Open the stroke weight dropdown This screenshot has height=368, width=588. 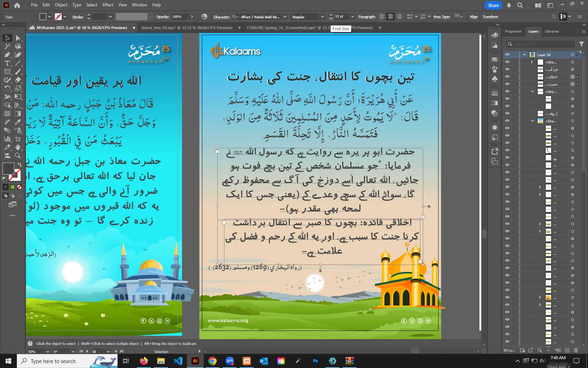pyautogui.click(x=110, y=17)
